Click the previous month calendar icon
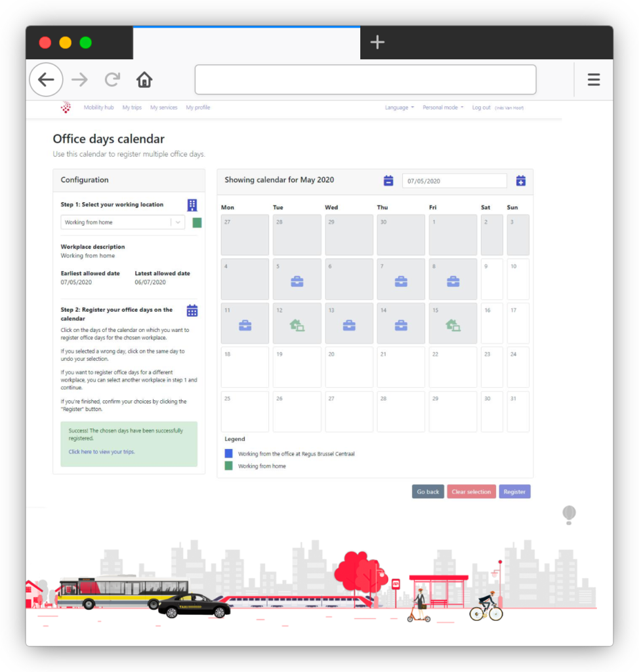Viewport: 639px width, 672px height. tap(388, 180)
